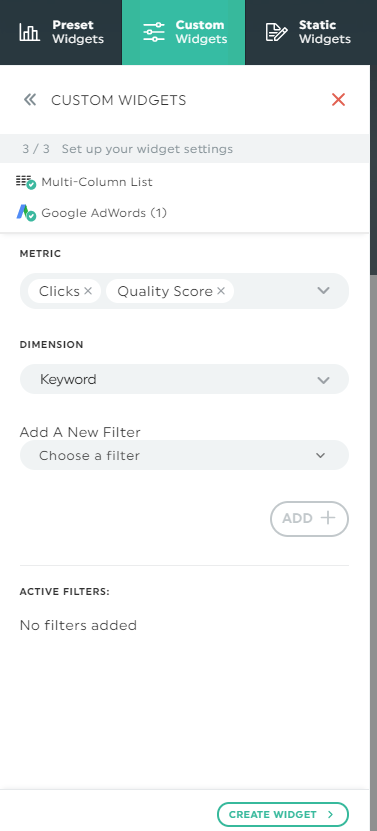Click the Google AdWords logo icon
Screen dimensions: 377x831
25,213
